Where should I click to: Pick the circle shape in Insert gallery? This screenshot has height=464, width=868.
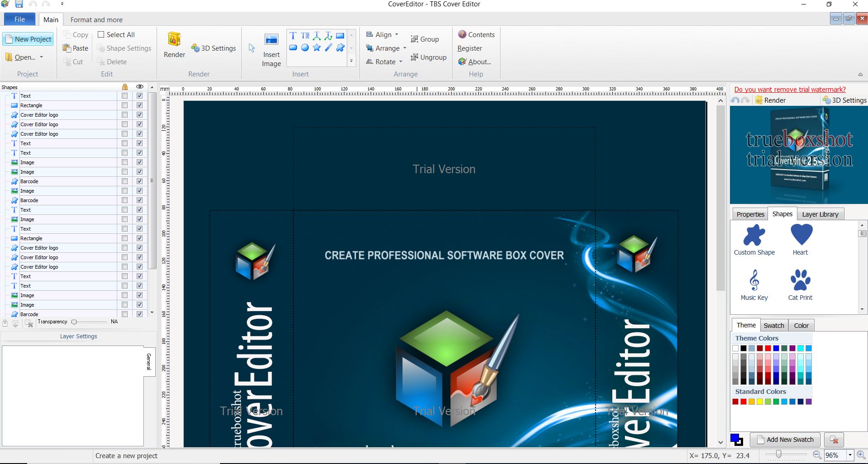305,47
